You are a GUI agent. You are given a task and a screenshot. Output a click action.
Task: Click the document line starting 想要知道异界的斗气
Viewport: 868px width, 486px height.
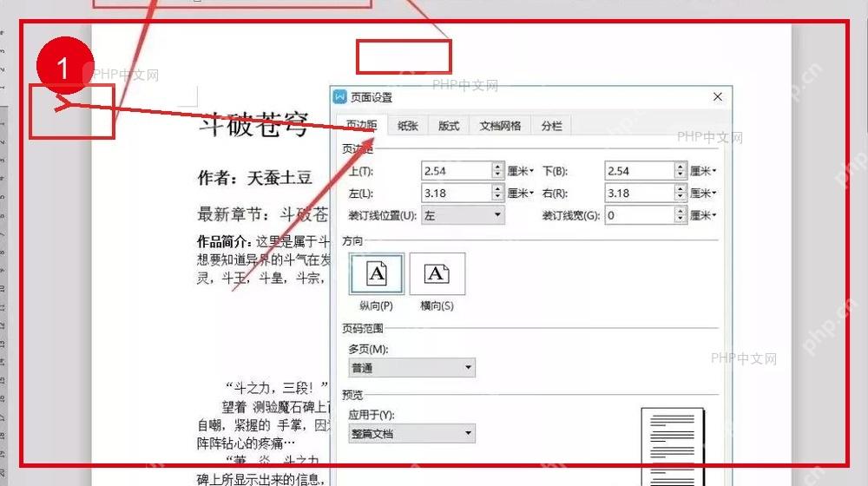[x=264, y=259]
